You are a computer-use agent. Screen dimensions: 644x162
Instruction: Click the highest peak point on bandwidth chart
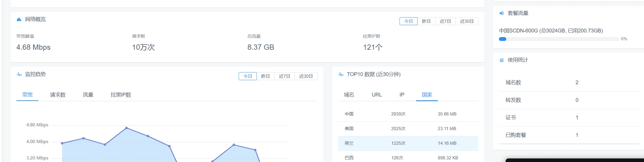point(126,128)
